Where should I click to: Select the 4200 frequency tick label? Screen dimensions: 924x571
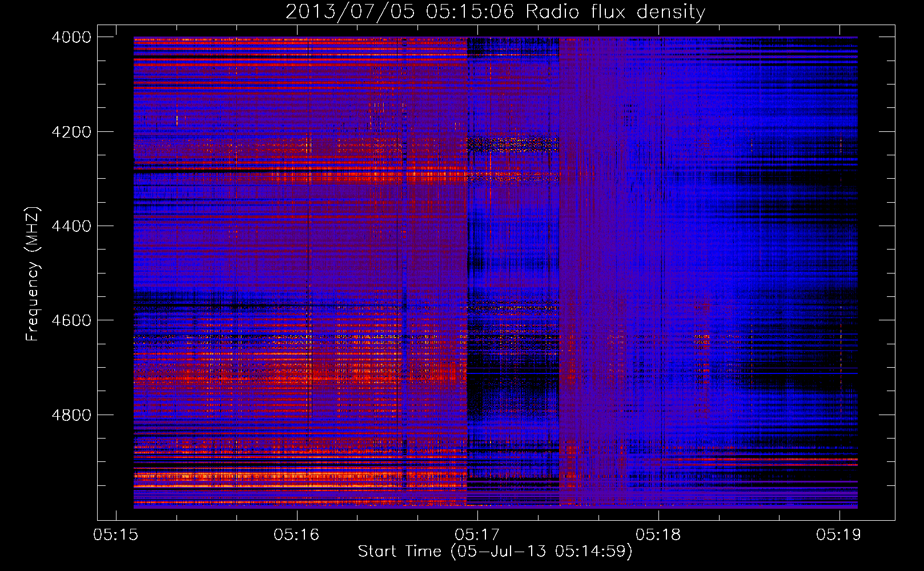(x=71, y=132)
